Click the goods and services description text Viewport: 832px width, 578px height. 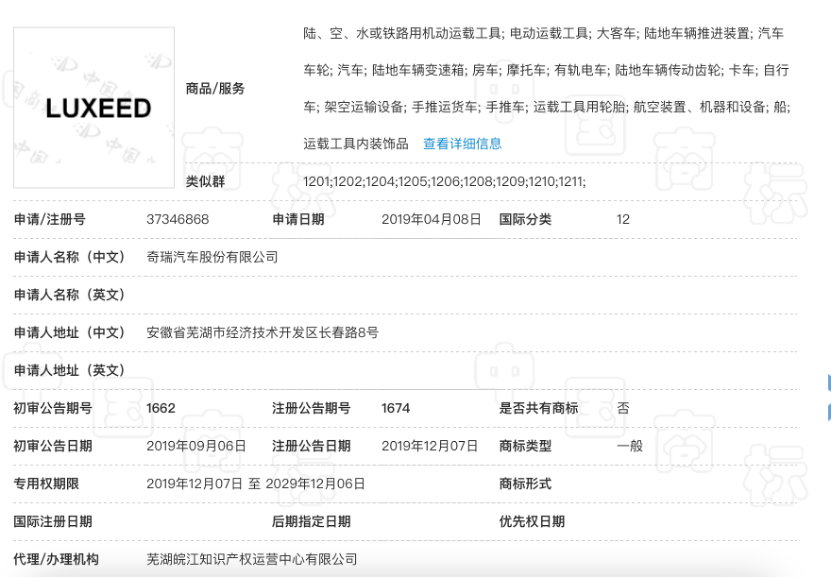pyautogui.click(x=545, y=70)
